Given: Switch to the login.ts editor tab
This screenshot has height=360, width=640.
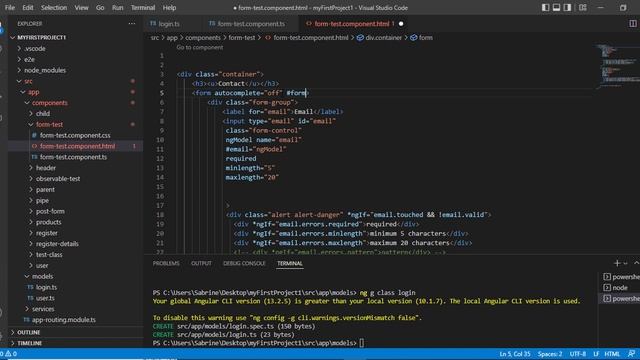Looking at the screenshot, I should click(x=169, y=24).
